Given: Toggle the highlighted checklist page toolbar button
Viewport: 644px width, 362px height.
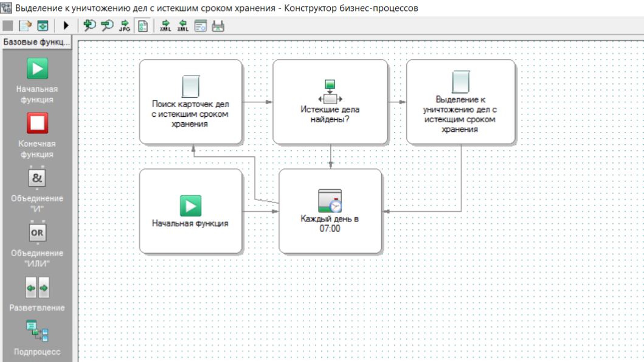Looking at the screenshot, I should click(x=142, y=26).
